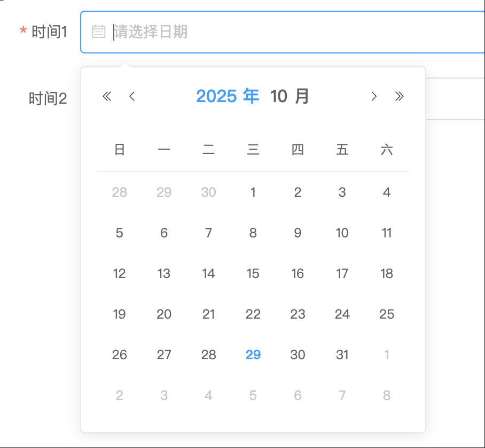Select grayed November 3 in the last row
The height and width of the screenshot is (448, 485).
164,396
